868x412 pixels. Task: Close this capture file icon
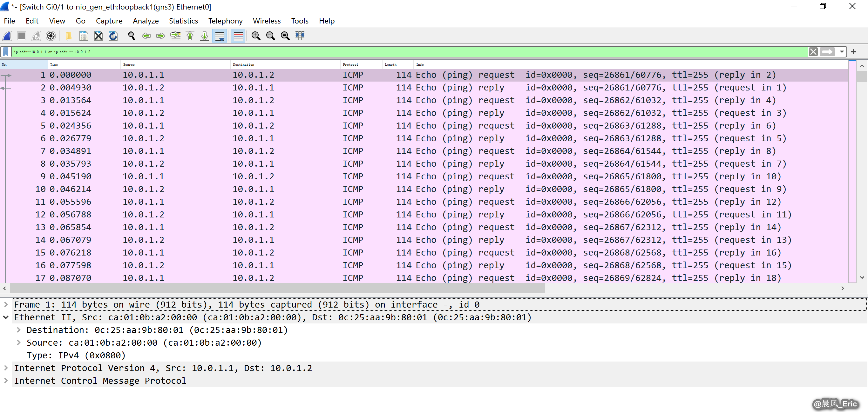[98, 36]
